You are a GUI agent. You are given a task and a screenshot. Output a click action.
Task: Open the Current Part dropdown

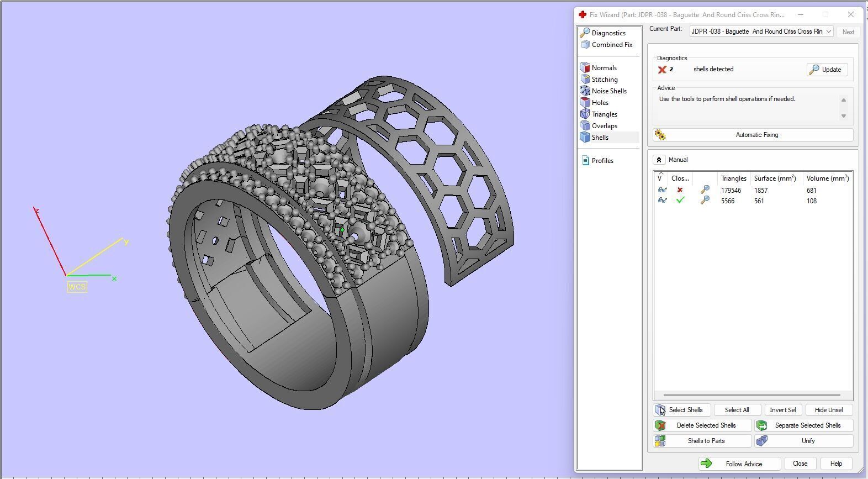[x=761, y=31]
